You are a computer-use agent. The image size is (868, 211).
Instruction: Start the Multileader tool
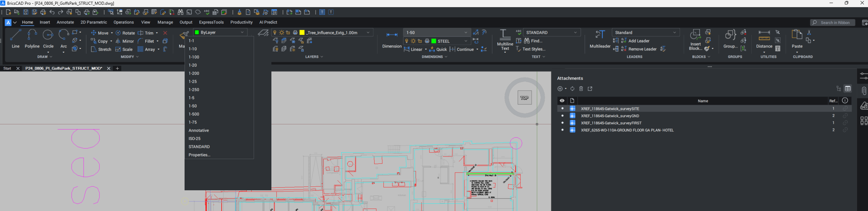point(600,35)
